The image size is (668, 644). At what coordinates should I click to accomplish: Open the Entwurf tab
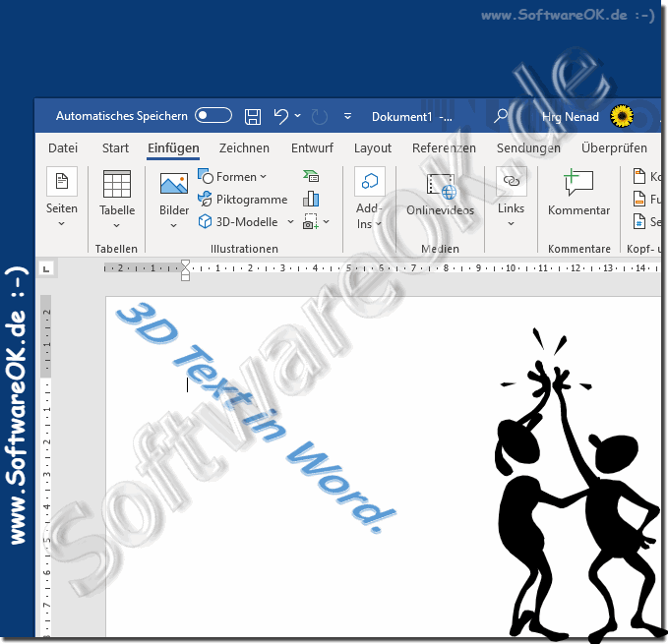(x=312, y=148)
